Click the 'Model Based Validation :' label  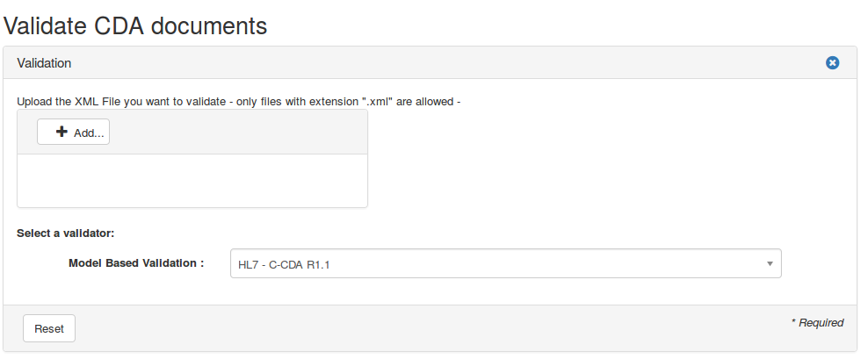click(x=136, y=262)
